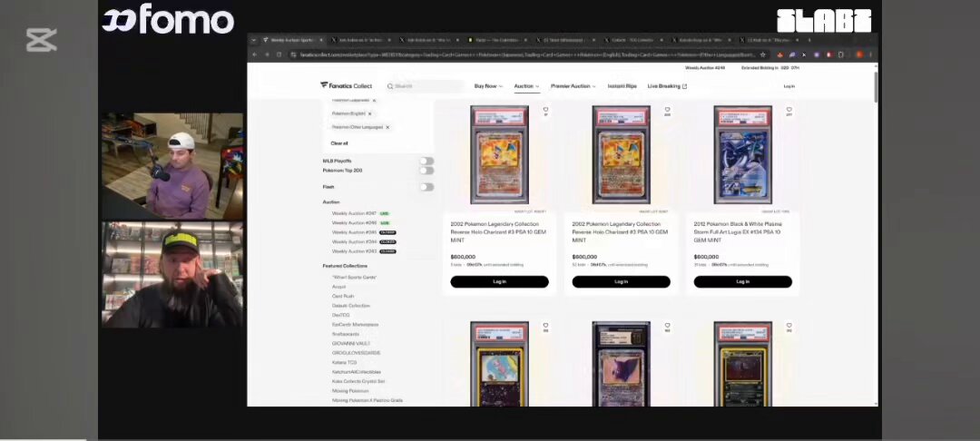Click the page vertical scrollbar
Viewport: 980px width, 441px height.
[875, 87]
